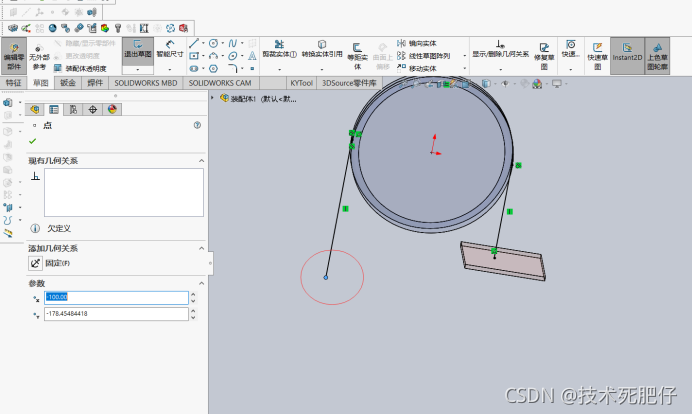This screenshot has height=414, width=693.
Task: Click Exit Sketch (退出草图) button
Action: tap(138, 49)
